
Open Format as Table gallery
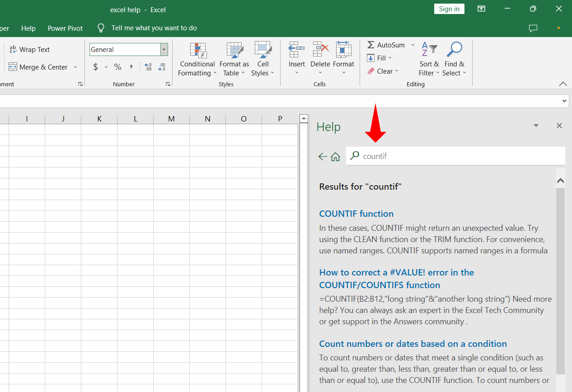pyautogui.click(x=234, y=60)
